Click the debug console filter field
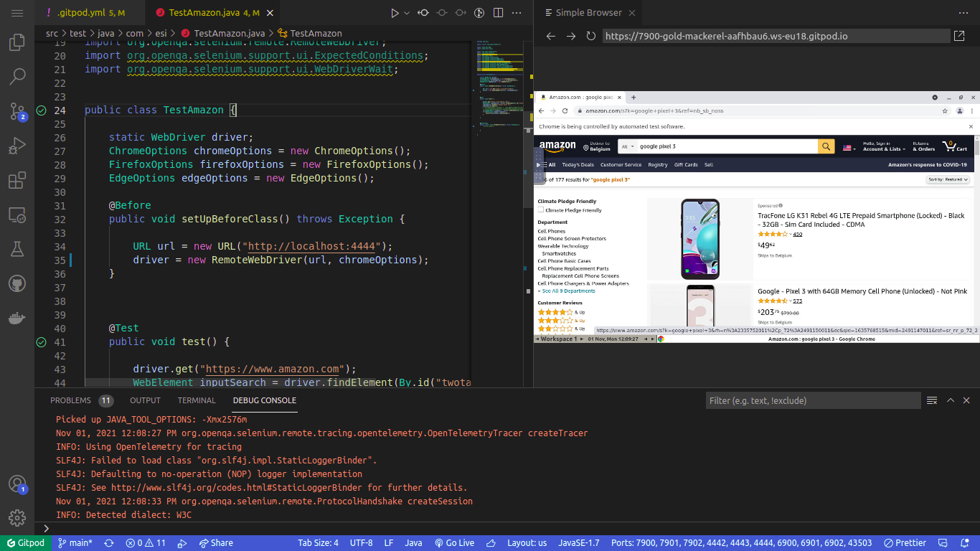 pyautogui.click(x=814, y=400)
